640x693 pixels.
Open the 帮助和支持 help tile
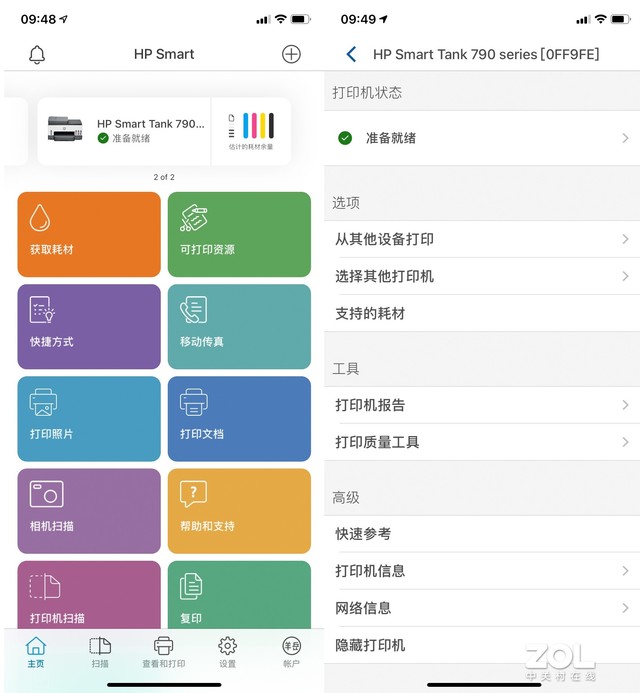click(x=239, y=511)
